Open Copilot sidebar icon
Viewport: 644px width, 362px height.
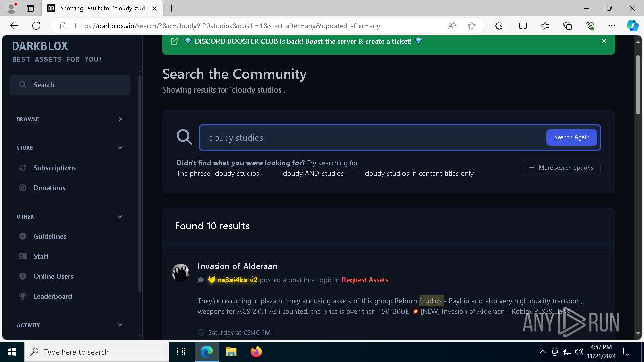coord(632,26)
